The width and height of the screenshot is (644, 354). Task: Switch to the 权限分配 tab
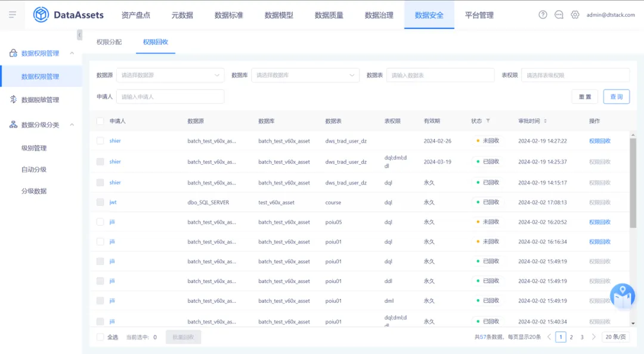point(109,42)
